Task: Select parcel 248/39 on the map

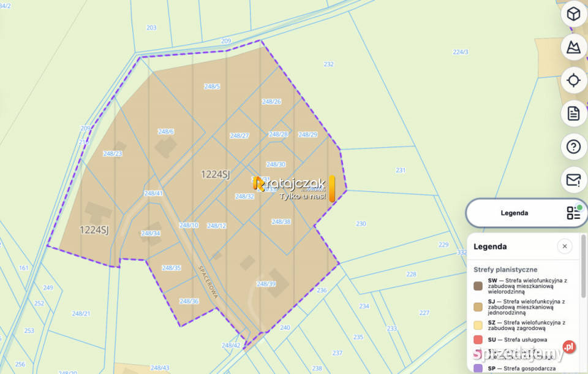Action: [x=266, y=284]
